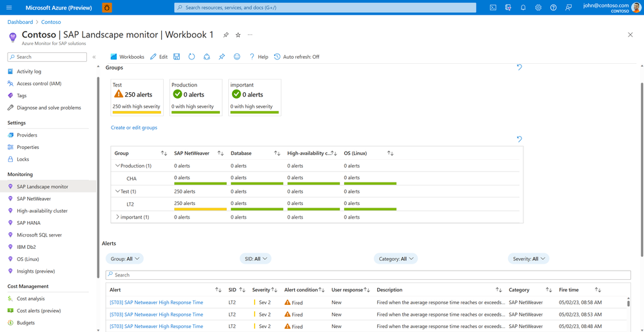Click the alerts Search field
Screen dimensions: 644x332
[368, 275]
